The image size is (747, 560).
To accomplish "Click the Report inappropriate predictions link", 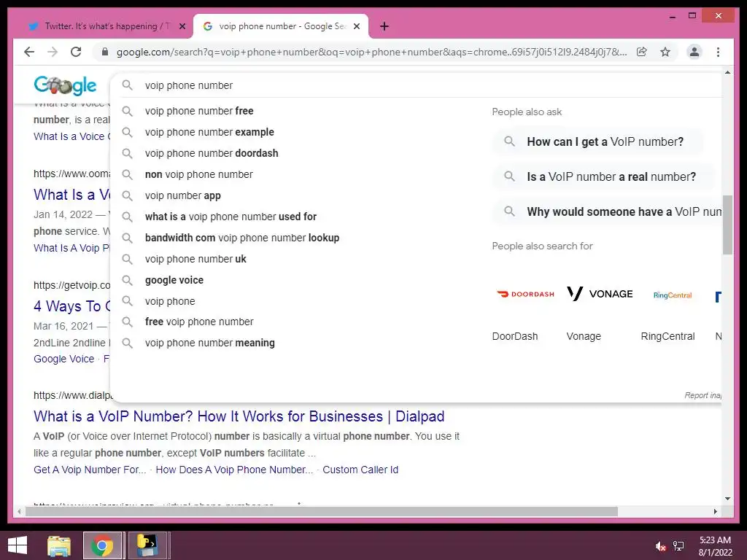I will [703, 395].
